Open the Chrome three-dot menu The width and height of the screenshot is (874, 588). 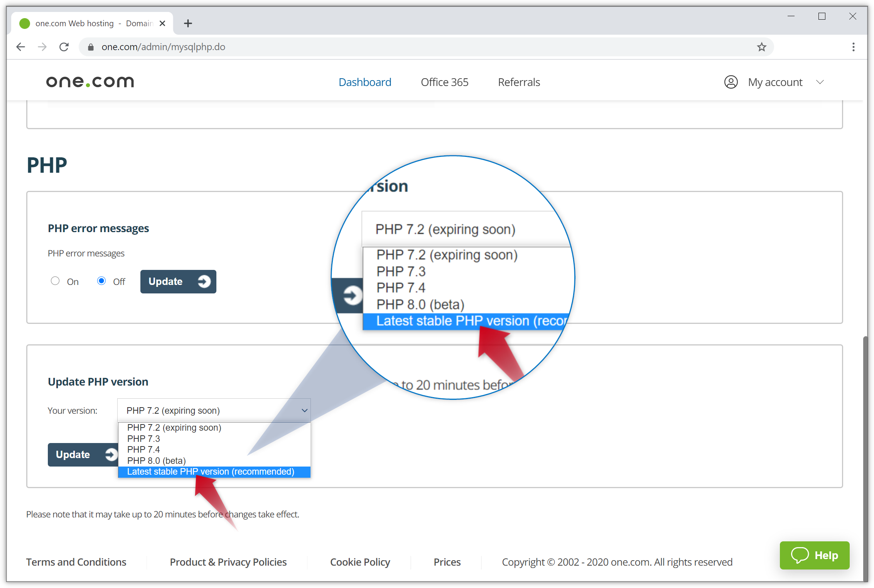(x=854, y=47)
